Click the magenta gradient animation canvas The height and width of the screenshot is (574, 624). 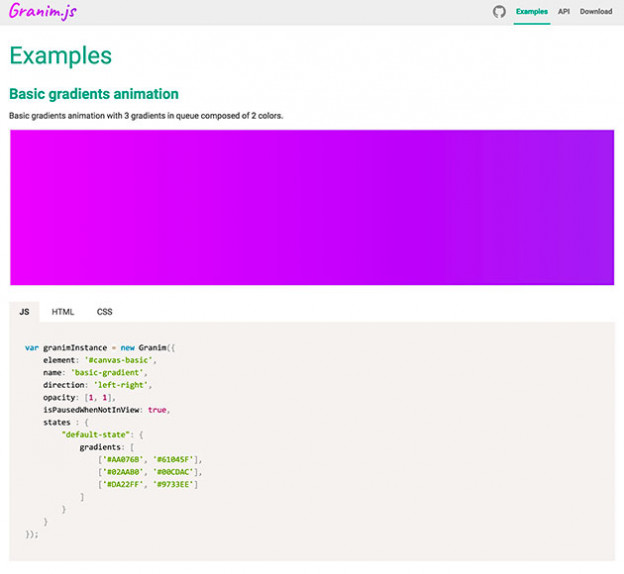click(x=311, y=207)
